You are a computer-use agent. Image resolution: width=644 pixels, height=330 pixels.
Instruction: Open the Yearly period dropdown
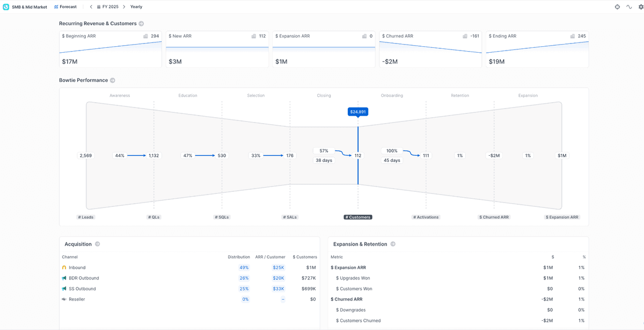[x=136, y=7]
